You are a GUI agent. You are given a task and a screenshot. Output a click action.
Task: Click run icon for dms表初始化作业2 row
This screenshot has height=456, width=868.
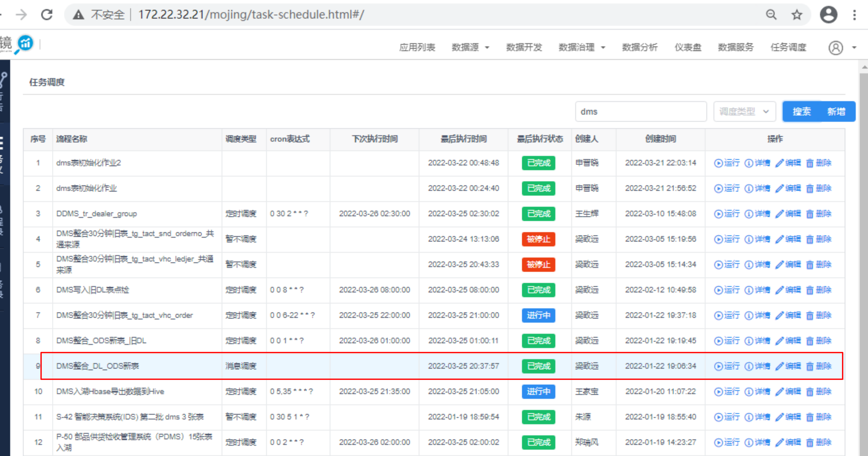click(718, 163)
